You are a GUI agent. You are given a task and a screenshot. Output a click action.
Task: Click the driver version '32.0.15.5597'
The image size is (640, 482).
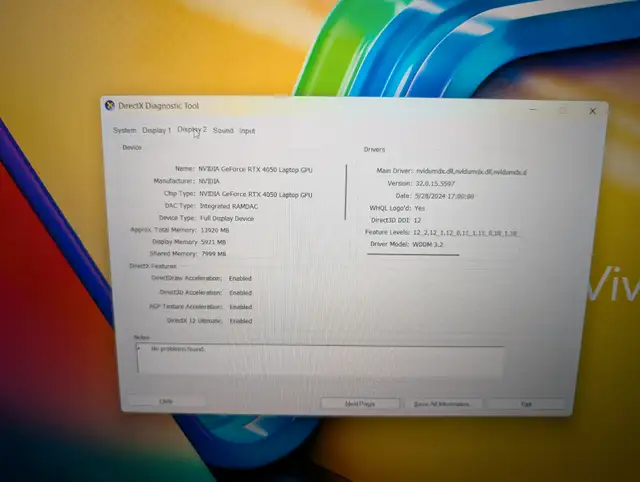tap(435, 184)
